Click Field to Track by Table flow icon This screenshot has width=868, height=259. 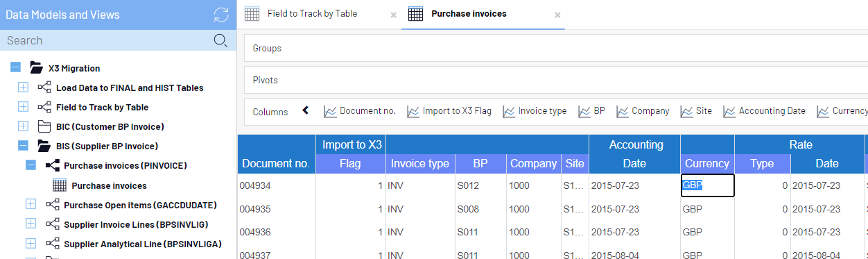44,107
